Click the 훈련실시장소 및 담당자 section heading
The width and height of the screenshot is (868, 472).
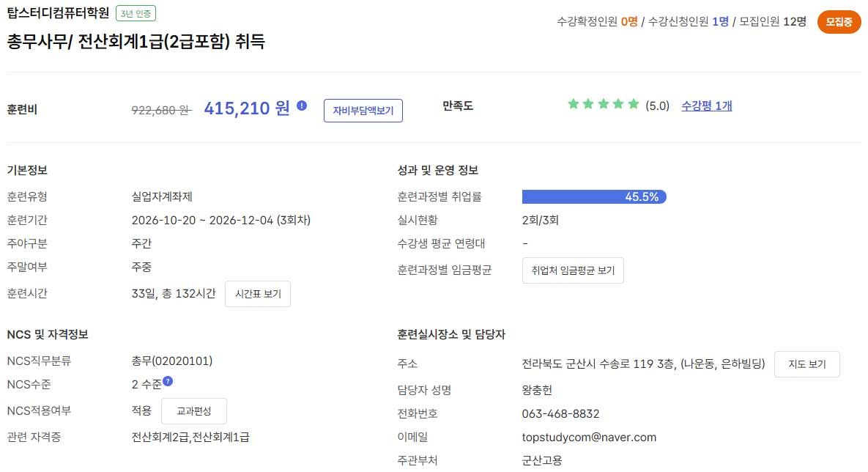point(451,335)
